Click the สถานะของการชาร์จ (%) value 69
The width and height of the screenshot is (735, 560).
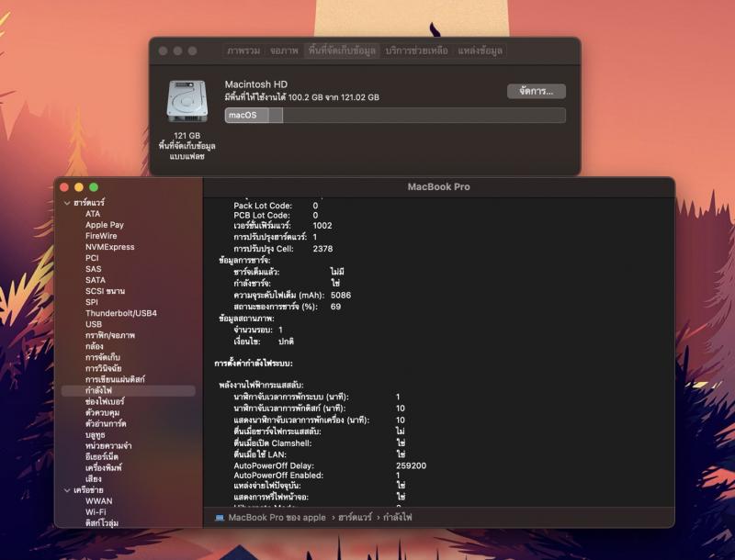tap(335, 307)
